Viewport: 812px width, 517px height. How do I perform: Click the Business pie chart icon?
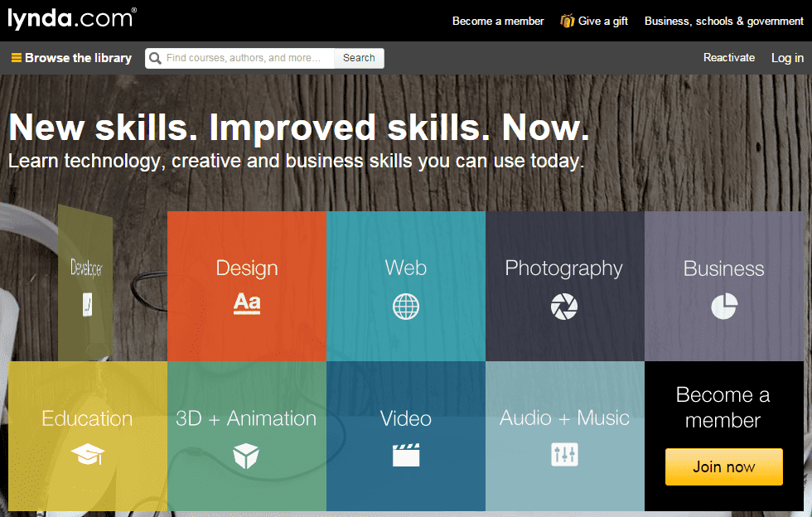[x=724, y=306]
